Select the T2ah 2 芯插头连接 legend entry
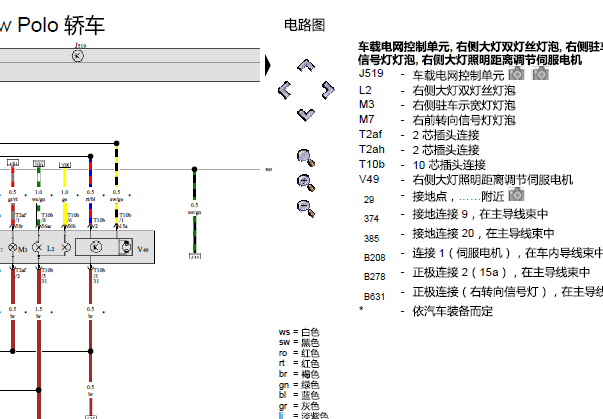The width and height of the screenshot is (603, 419). pyautogui.click(x=419, y=150)
